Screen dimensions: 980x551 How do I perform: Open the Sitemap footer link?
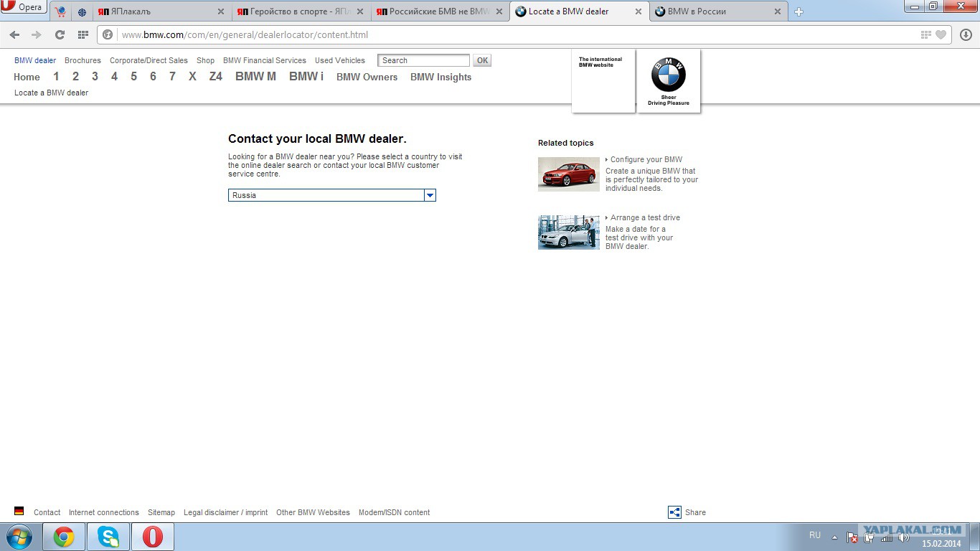(161, 512)
